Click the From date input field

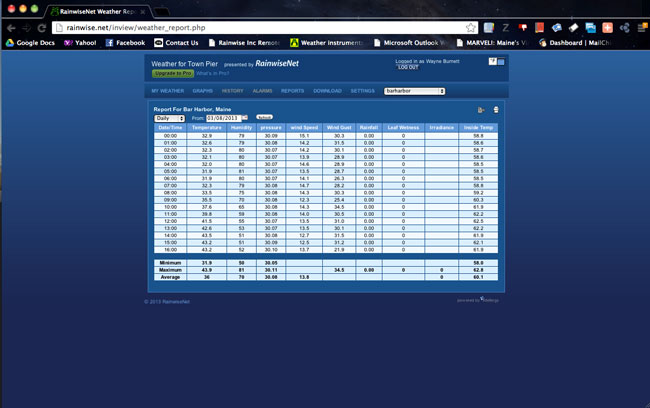tap(222, 118)
